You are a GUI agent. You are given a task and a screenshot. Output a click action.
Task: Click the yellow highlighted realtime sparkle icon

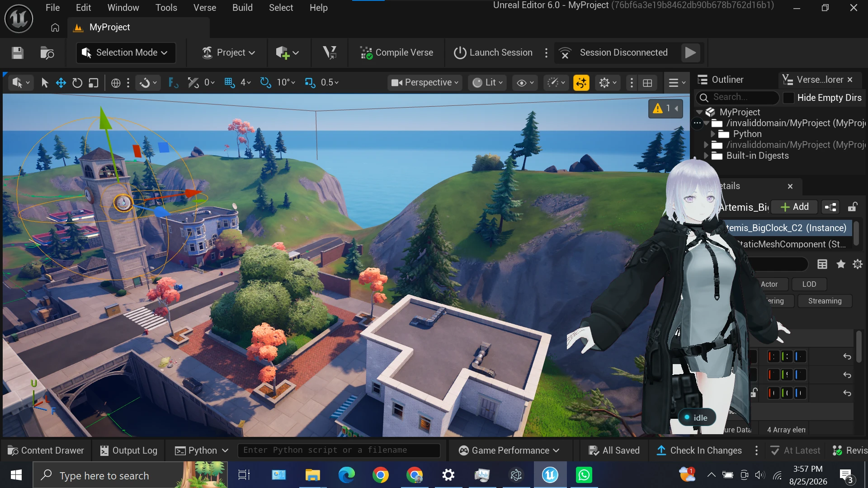(581, 83)
